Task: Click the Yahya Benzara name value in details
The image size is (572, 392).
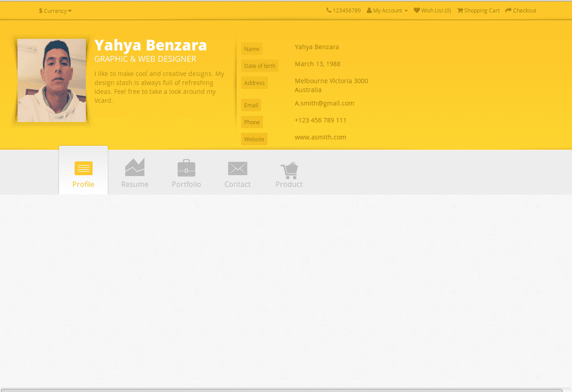Action: 317,47
